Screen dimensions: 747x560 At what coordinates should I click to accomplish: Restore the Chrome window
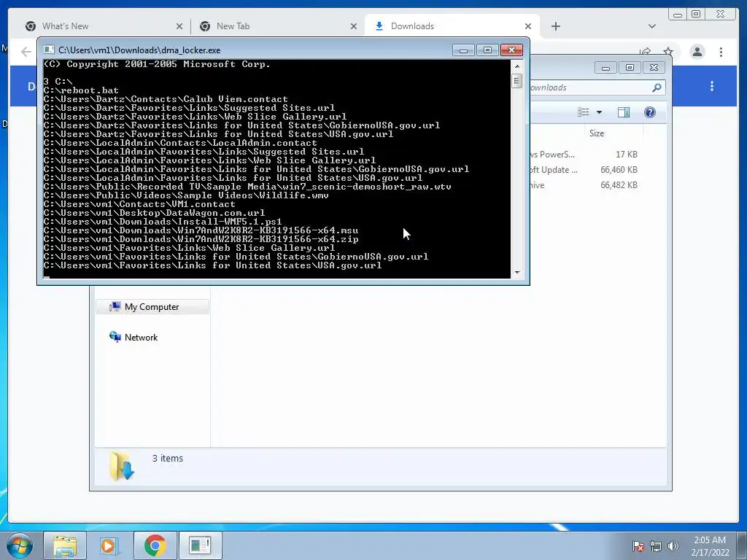[696, 15]
